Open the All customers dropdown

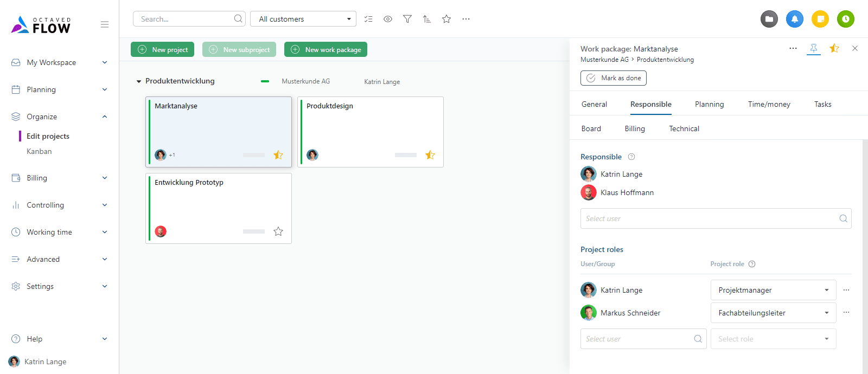tap(303, 19)
